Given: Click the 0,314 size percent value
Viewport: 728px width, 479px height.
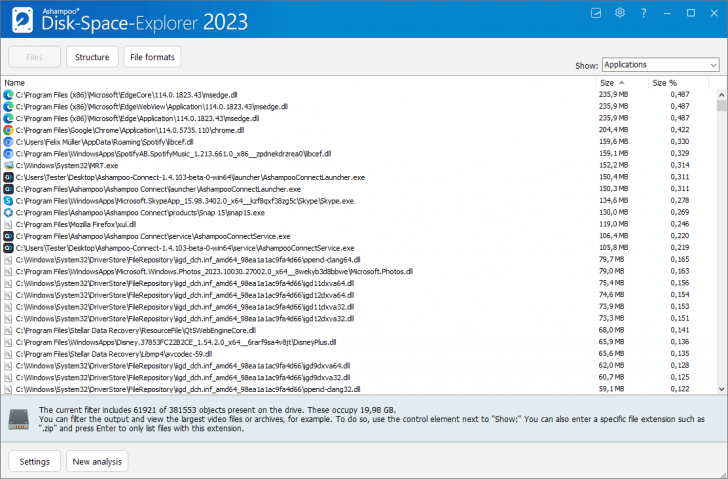Looking at the screenshot, I should [680, 165].
